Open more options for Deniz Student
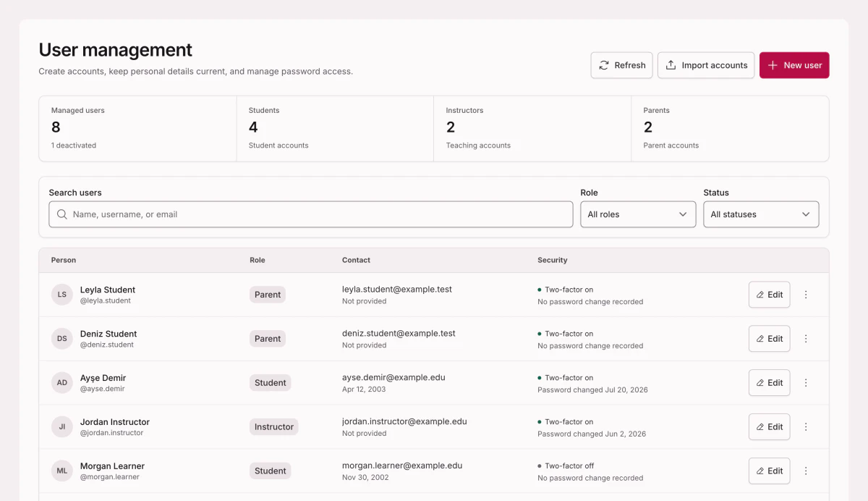 click(806, 339)
